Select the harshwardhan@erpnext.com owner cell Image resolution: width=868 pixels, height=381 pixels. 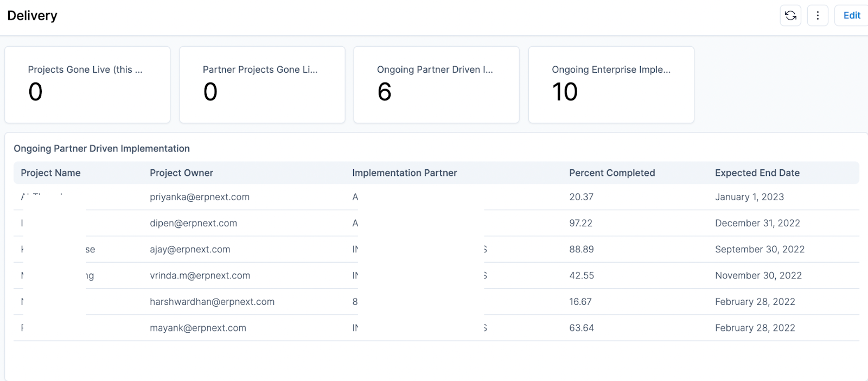[x=212, y=302]
